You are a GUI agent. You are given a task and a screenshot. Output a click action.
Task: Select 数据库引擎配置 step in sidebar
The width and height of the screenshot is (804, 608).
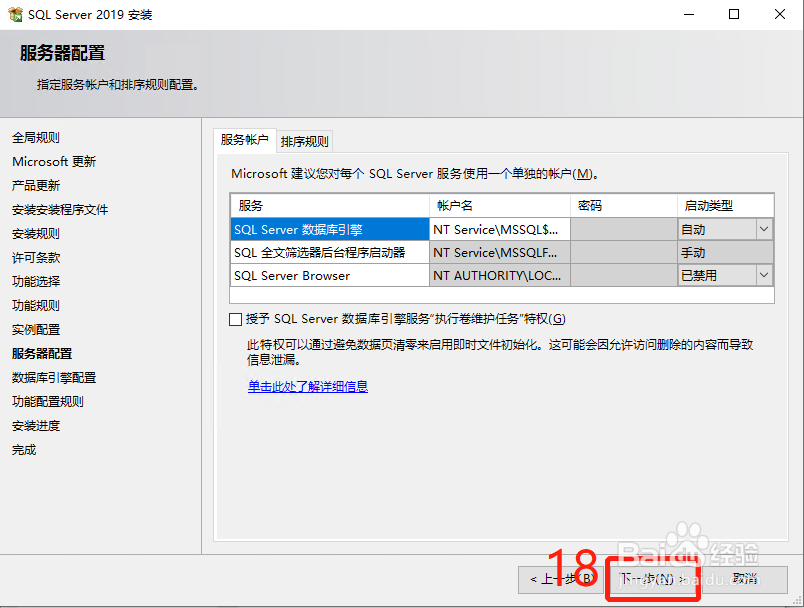[54, 378]
